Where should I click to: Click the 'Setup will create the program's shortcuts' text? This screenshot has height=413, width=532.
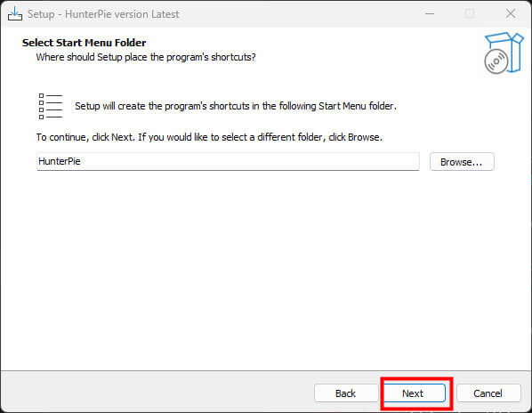(x=236, y=106)
